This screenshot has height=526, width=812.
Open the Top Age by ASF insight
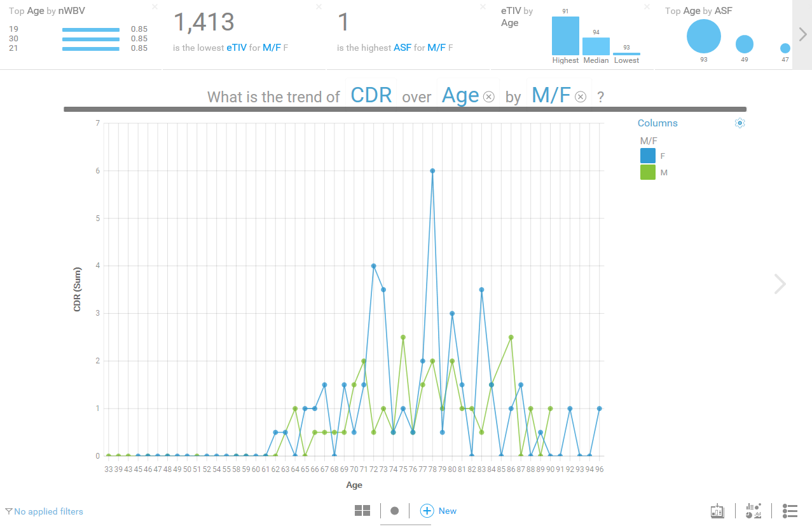(699, 11)
